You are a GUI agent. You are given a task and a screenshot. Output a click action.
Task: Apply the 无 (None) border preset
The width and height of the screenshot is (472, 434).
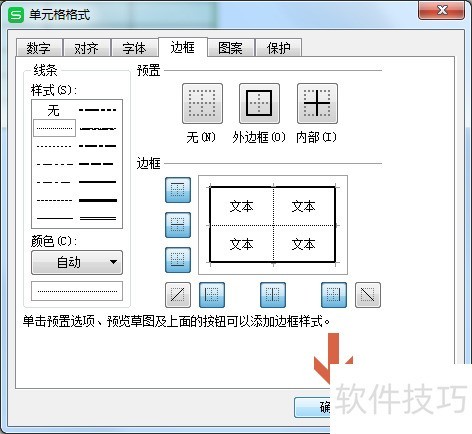pos(202,104)
